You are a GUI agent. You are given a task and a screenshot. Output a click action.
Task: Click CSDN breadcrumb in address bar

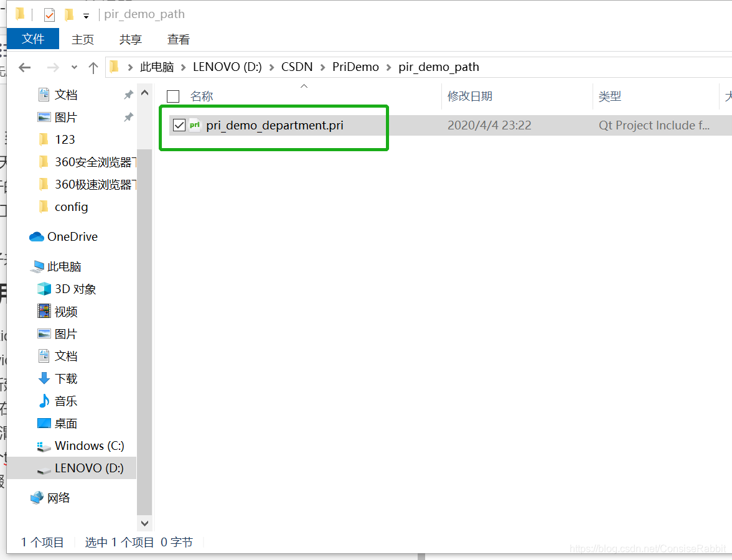tap(297, 67)
